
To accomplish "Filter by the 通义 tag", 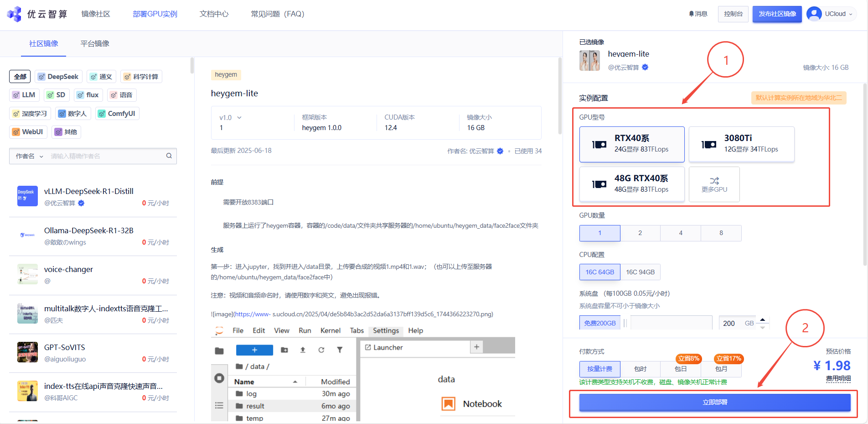I will click(101, 77).
